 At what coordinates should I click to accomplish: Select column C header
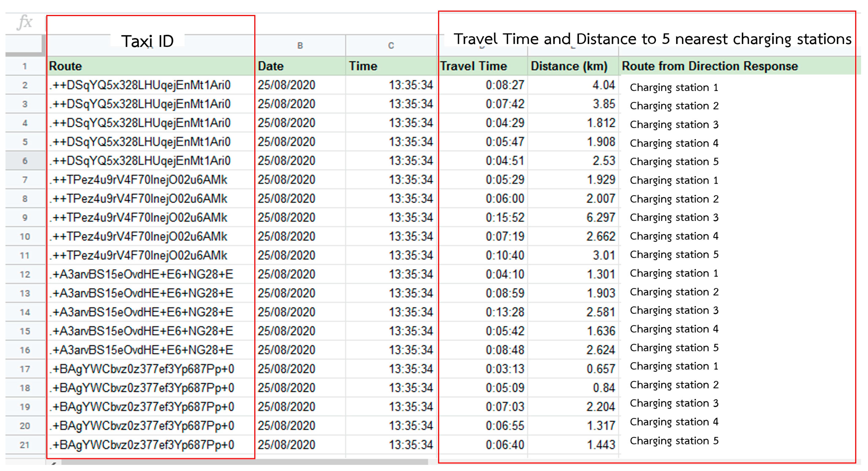tap(391, 45)
